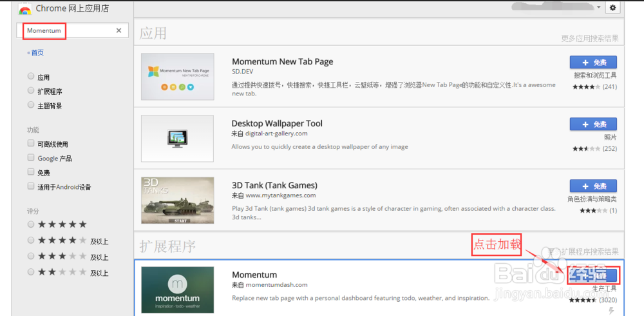Open the Momentum extension thumbnail
Screen dimensions: 644x316
click(x=178, y=290)
